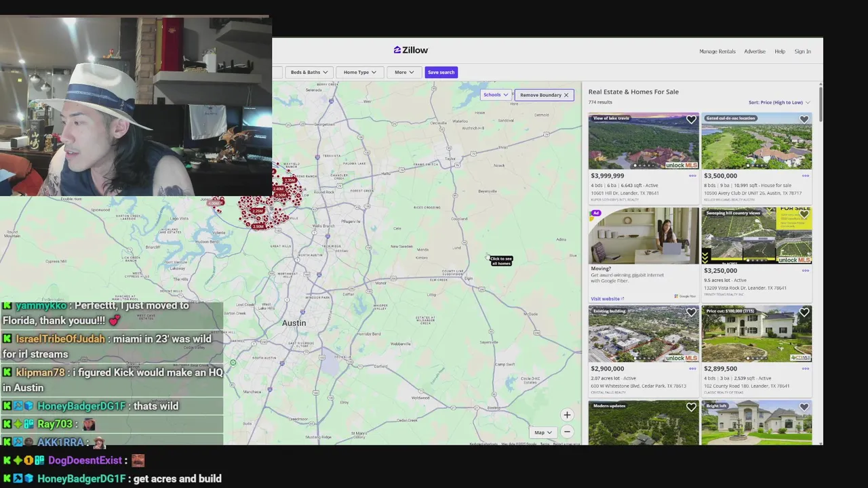Click the Austin label on the map
Screen dimensions: 868x488
pyautogui.click(x=294, y=323)
